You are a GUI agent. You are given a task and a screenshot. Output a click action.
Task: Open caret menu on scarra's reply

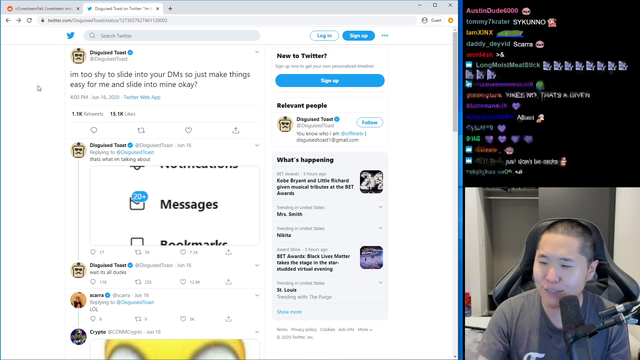coord(257,295)
